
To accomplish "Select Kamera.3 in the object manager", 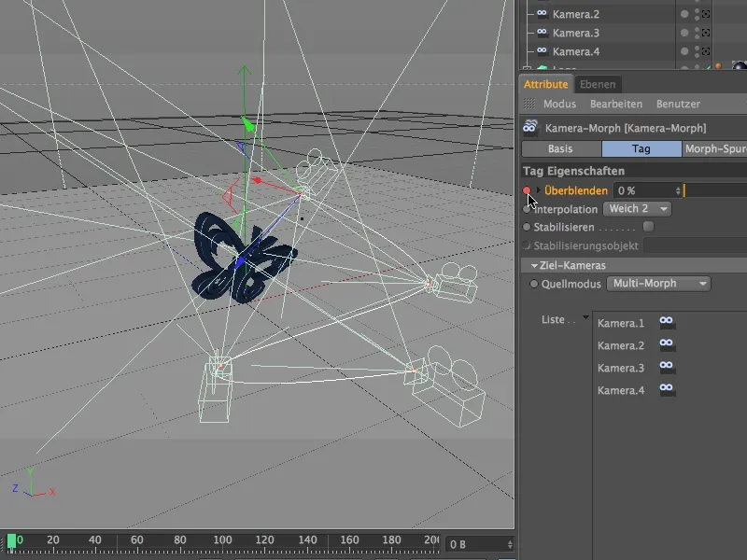I will (575, 33).
